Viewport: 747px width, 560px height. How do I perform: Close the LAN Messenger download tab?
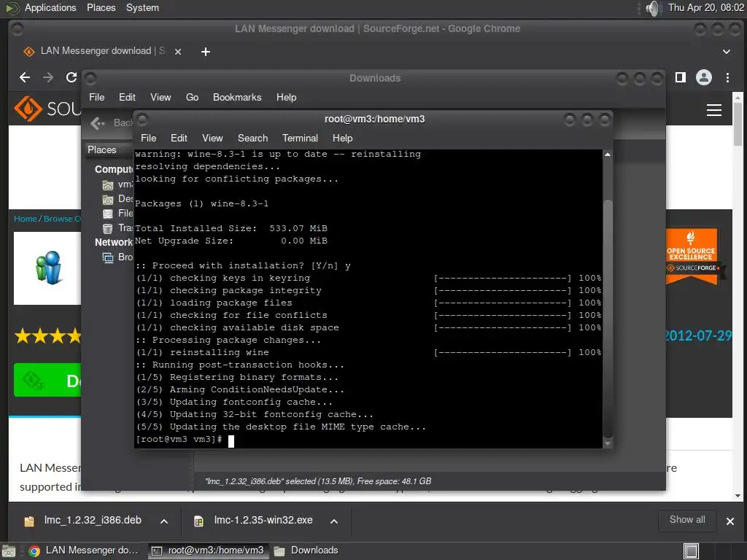[178, 52]
